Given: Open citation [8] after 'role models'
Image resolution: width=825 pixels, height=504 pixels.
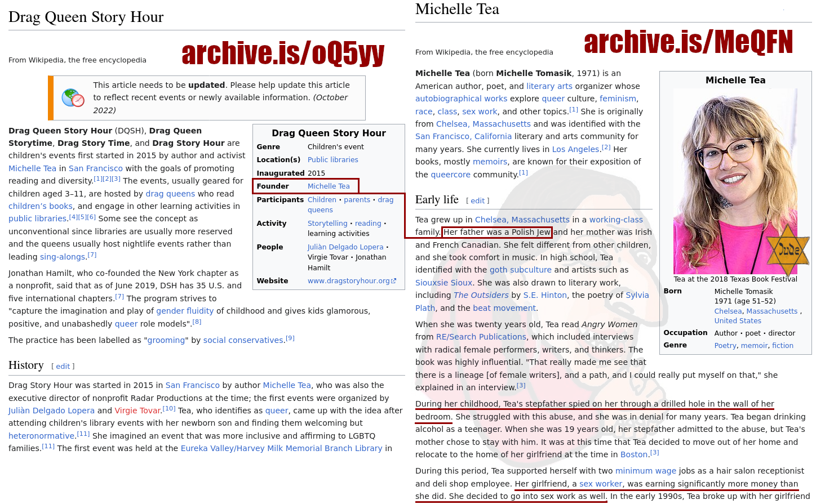Looking at the screenshot, I should click(x=197, y=322).
